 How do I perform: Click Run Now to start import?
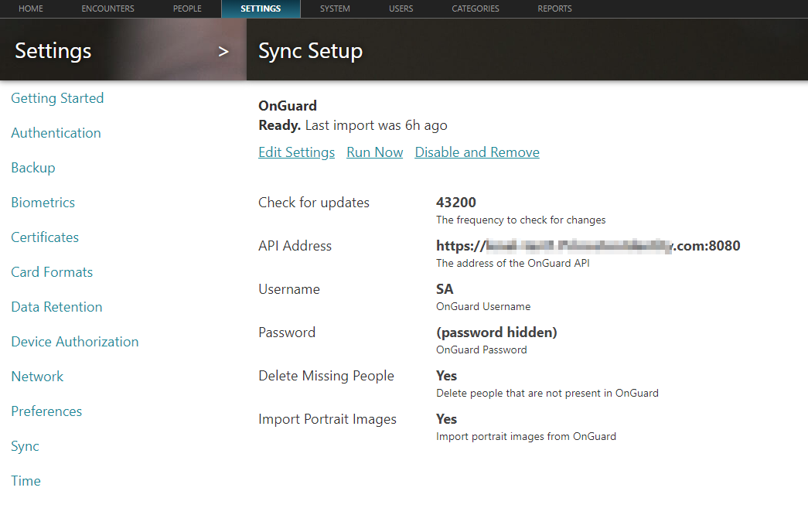tap(375, 152)
